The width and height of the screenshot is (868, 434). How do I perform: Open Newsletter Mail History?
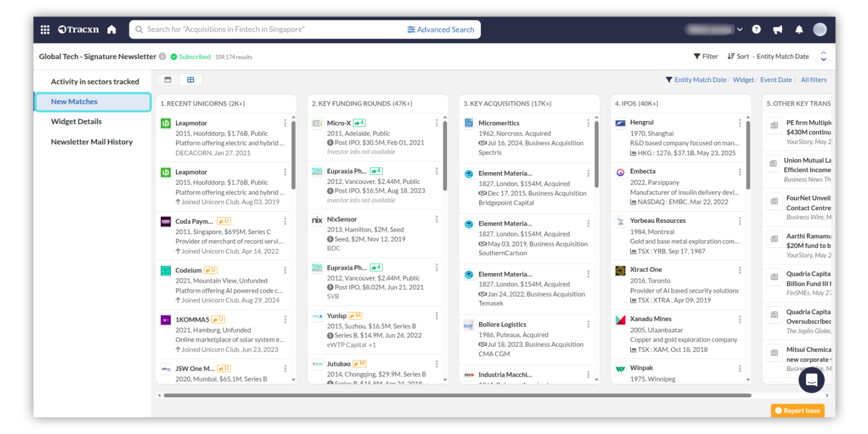click(x=92, y=142)
